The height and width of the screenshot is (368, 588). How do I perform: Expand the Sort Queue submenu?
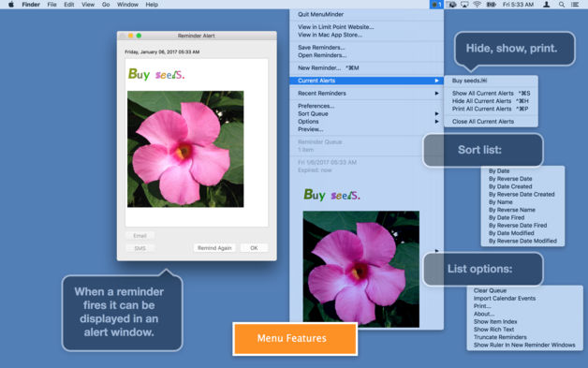point(366,113)
